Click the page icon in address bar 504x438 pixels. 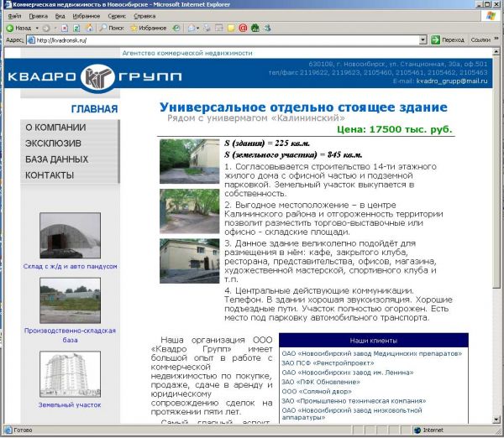(31, 40)
